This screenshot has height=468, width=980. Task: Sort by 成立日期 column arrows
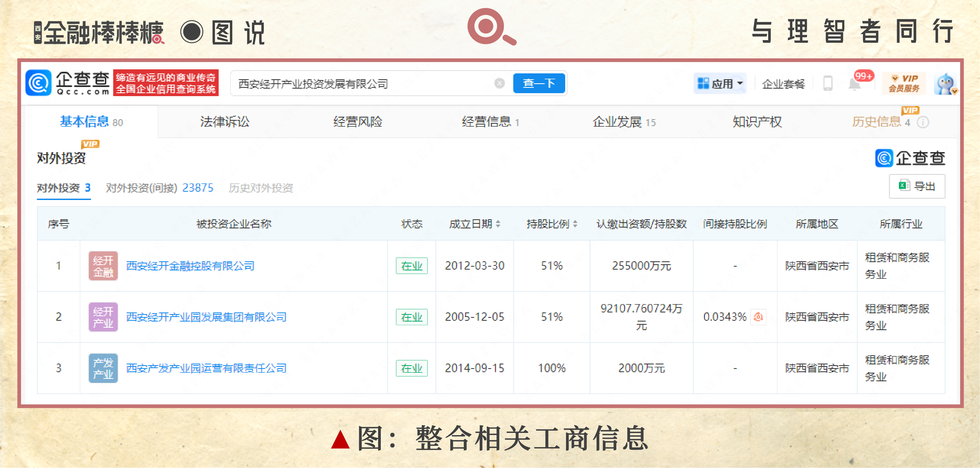[498, 224]
